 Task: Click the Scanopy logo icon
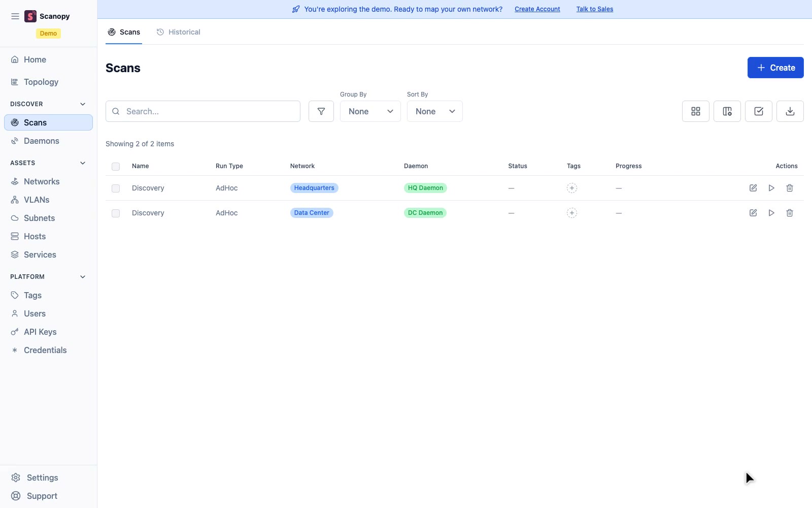30,16
